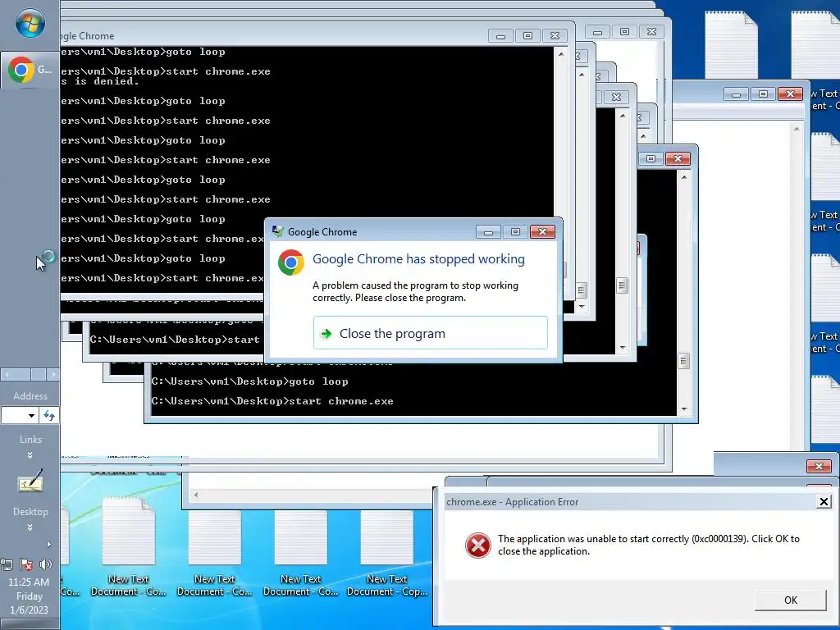This screenshot has width=840, height=630.
Task: Close the white window with red close button
Action: (x=790, y=94)
